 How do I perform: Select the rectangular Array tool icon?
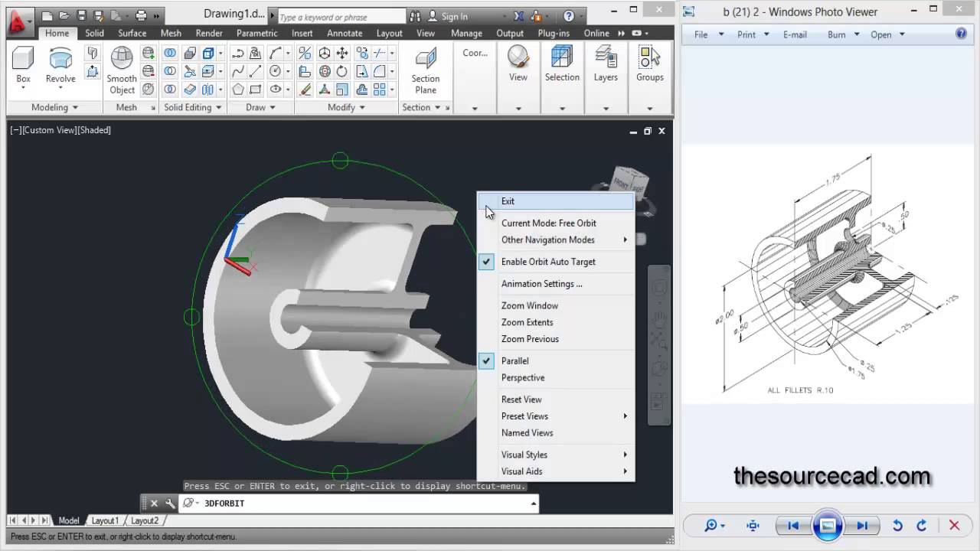379,90
